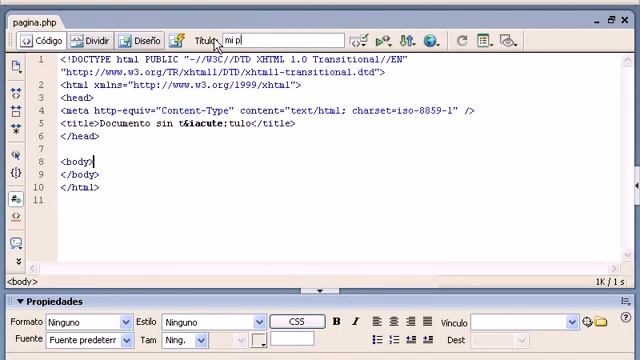The height and width of the screenshot is (360, 640).
Task: Click the "1K / 1 s" status text
Action: (610, 282)
